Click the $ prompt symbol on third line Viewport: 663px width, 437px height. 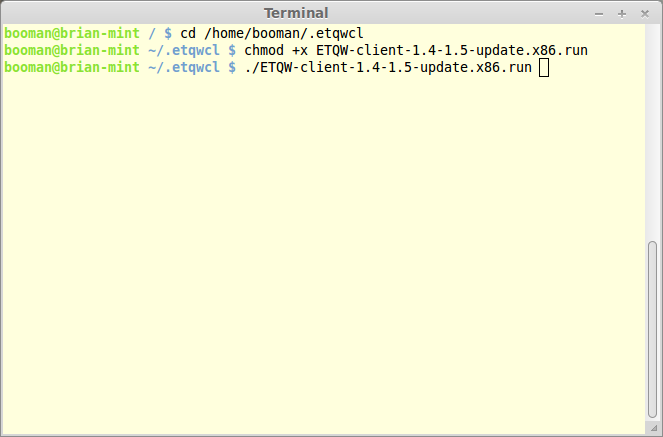tap(232, 68)
